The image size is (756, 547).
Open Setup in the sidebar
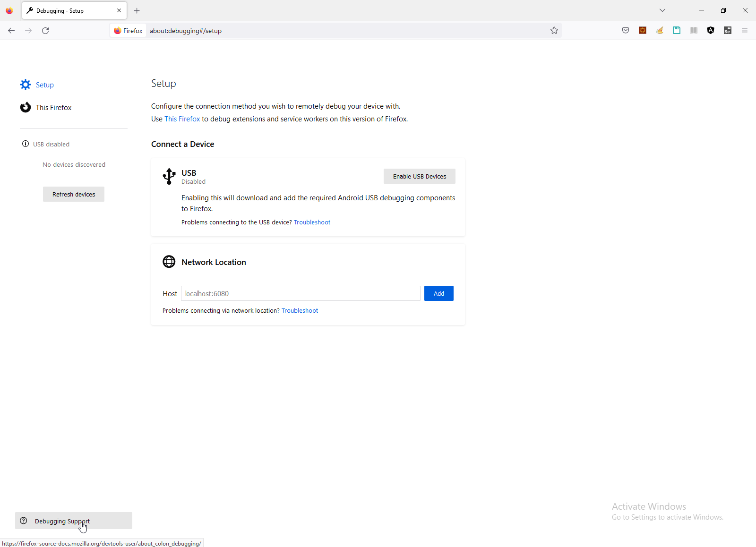pos(44,85)
